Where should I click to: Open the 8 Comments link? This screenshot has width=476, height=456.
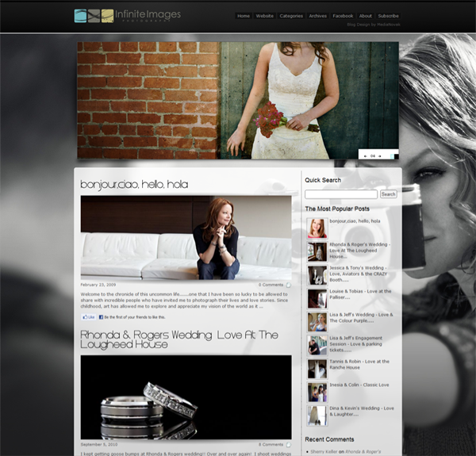(271, 444)
